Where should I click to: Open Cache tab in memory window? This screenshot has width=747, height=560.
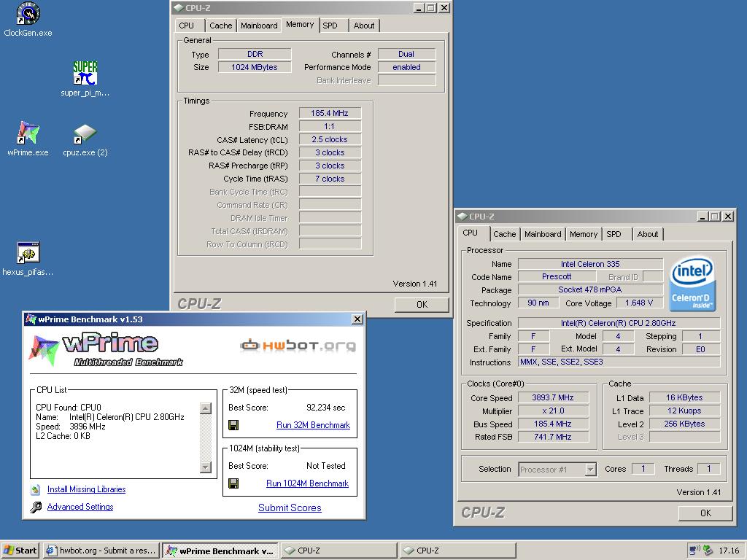(x=220, y=26)
